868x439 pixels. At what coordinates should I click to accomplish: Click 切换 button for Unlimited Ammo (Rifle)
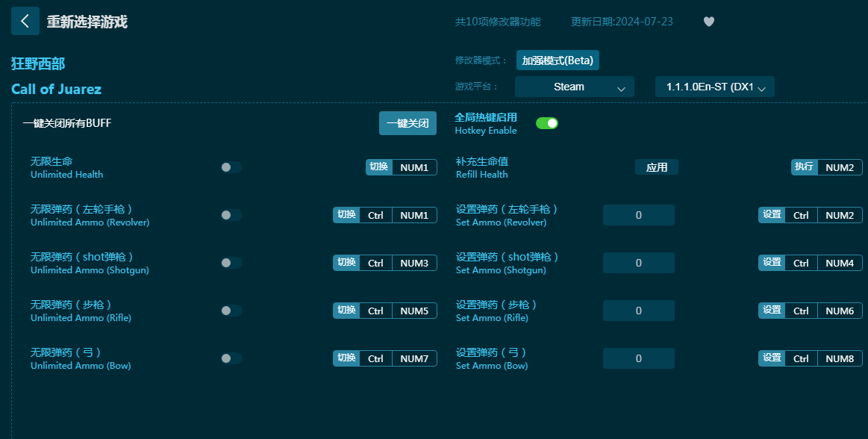[x=346, y=311]
